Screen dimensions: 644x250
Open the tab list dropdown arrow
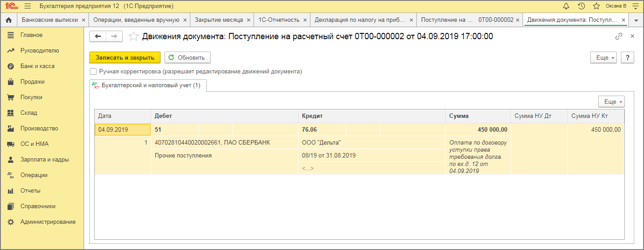(x=636, y=20)
